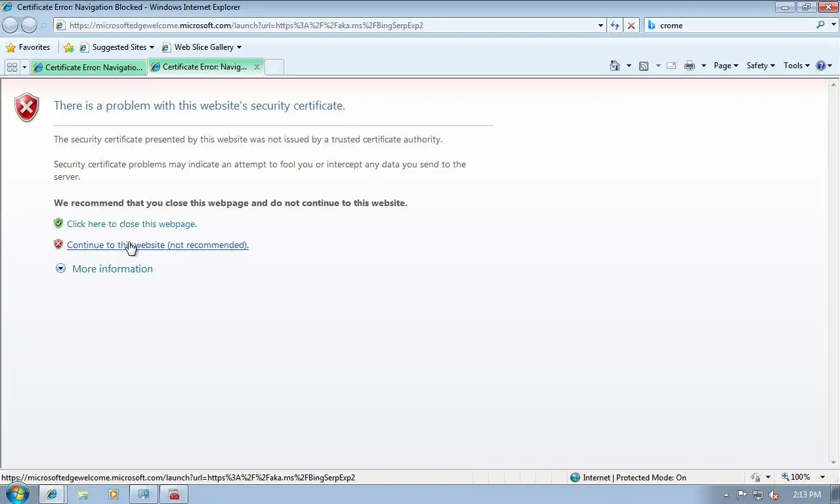Open Home button dropdown arrow

point(629,66)
